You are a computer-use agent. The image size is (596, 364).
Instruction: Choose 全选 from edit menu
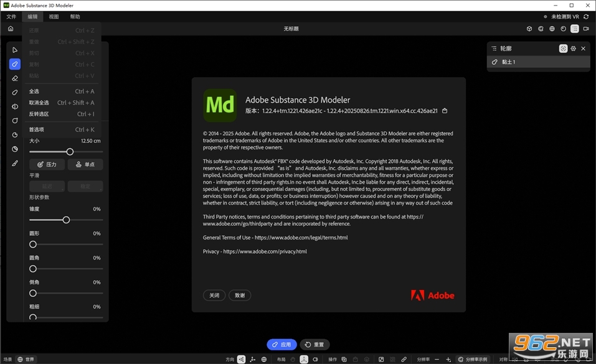(x=62, y=91)
